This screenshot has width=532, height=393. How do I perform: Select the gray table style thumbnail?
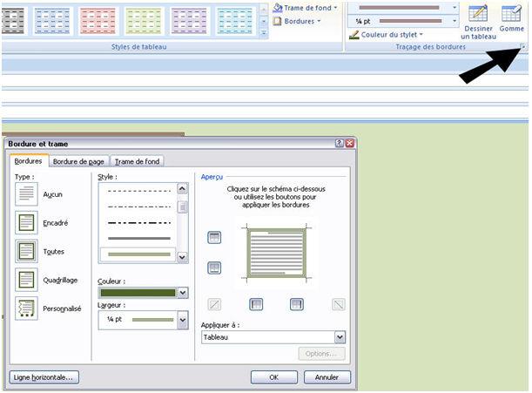pos(12,21)
